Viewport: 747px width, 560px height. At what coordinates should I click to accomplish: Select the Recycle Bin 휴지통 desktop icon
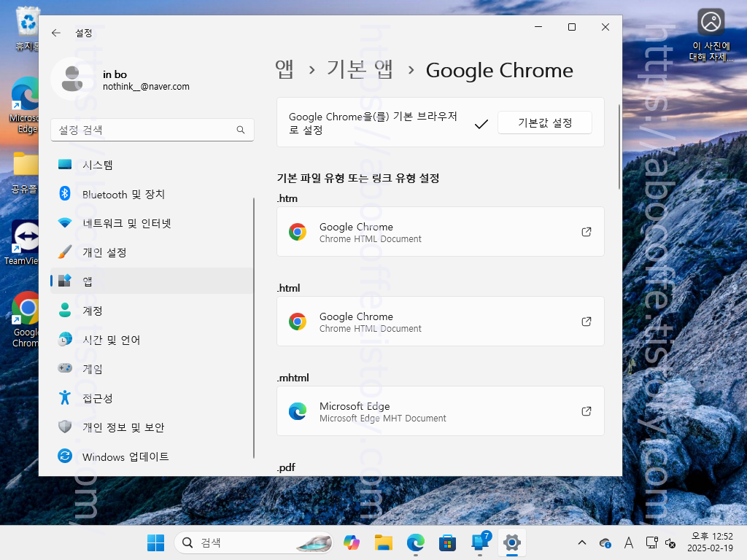[x=27, y=29]
